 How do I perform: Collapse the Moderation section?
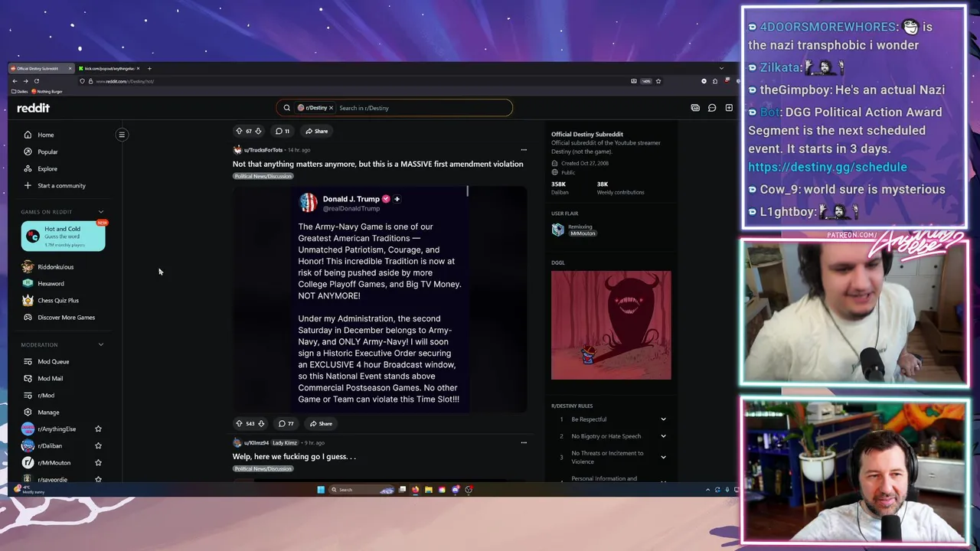100,345
